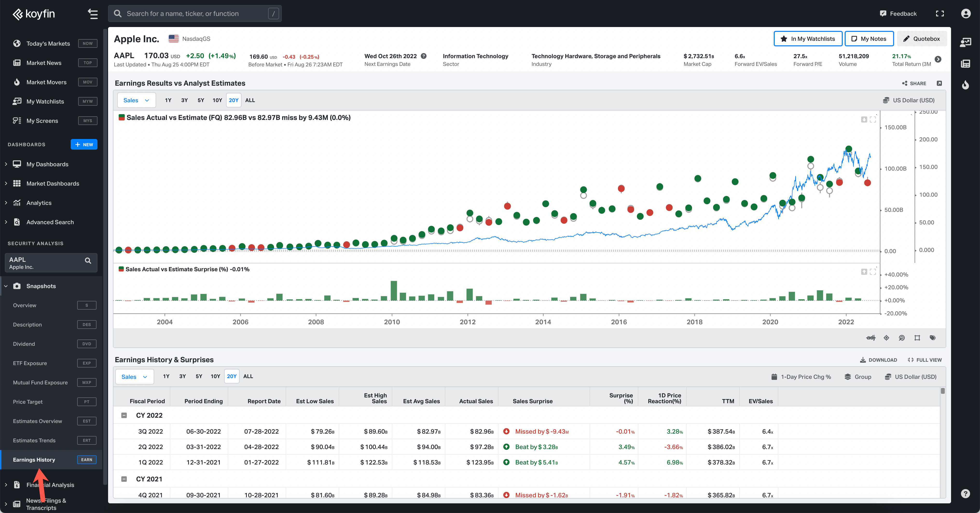Image resolution: width=980 pixels, height=513 pixels.
Task: Click the Surprise (%) column header
Action: click(621, 398)
